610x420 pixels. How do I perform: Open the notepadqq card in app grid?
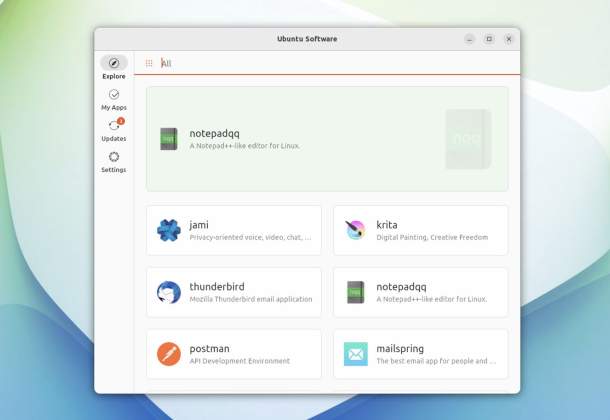[420, 292]
